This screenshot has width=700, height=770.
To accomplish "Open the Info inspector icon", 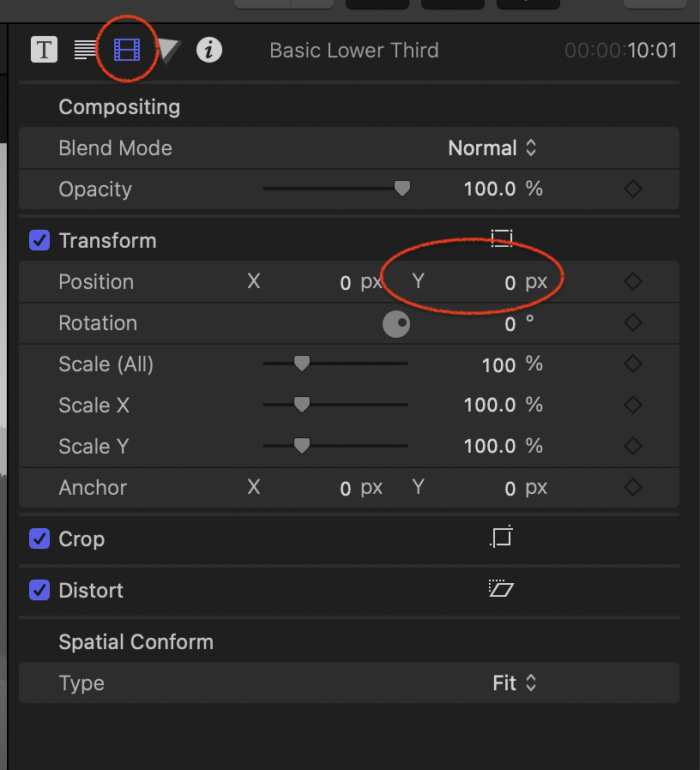I will (209, 50).
